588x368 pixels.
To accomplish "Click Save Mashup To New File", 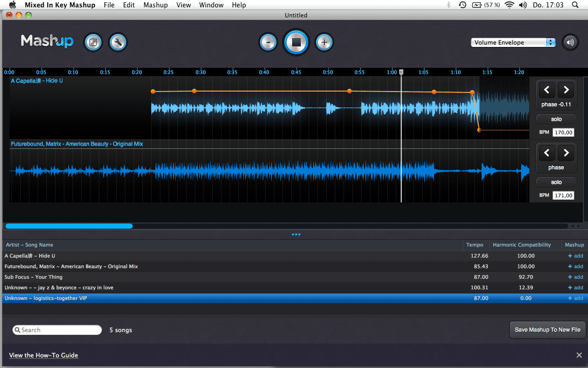I will 548,330.
